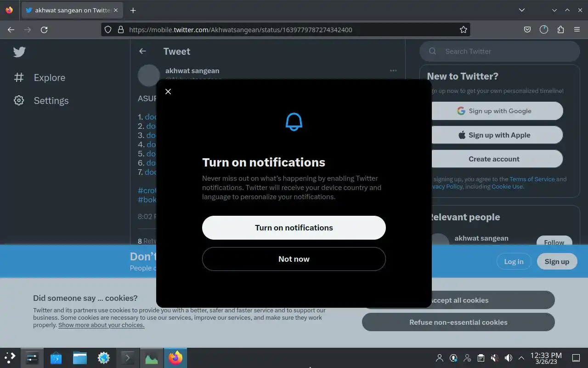The image size is (588, 368).
Task: Click the Sign up button in banner
Action: [557, 261]
